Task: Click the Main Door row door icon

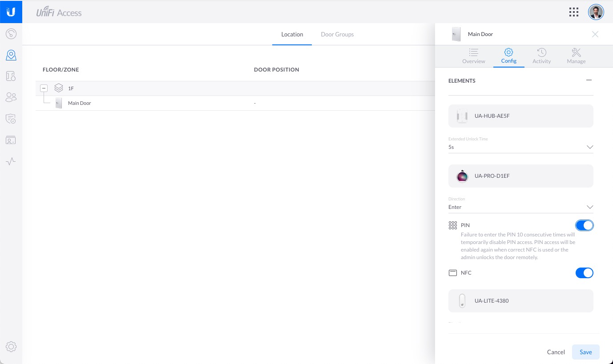Action: 59,103
